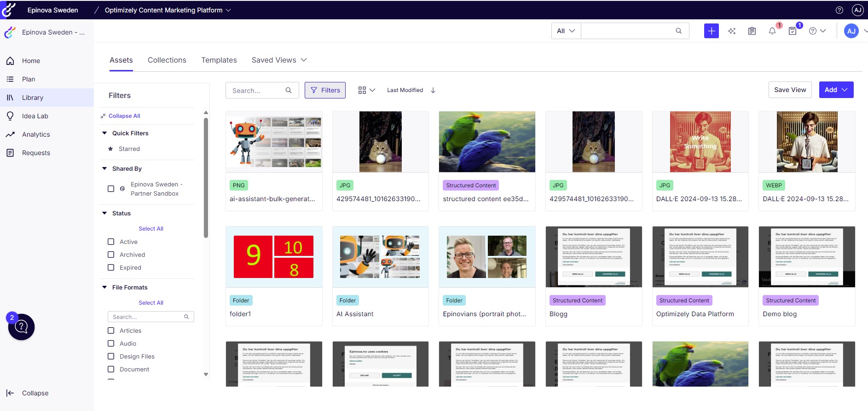The height and width of the screenshot is (411, 868).
Task: Click the Collapse All link
Action: [124, 116]
